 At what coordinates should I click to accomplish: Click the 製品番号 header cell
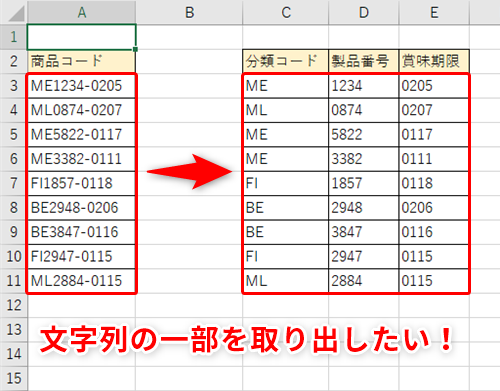click(364, 61)
